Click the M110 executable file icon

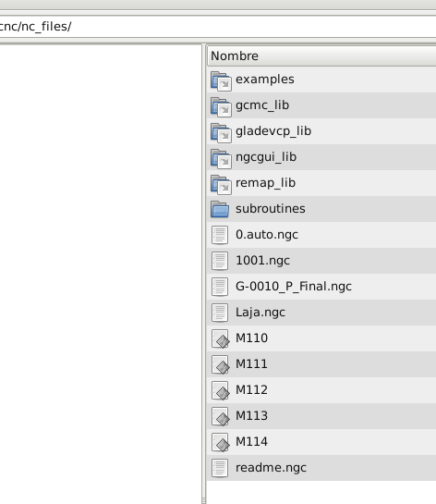220,338
